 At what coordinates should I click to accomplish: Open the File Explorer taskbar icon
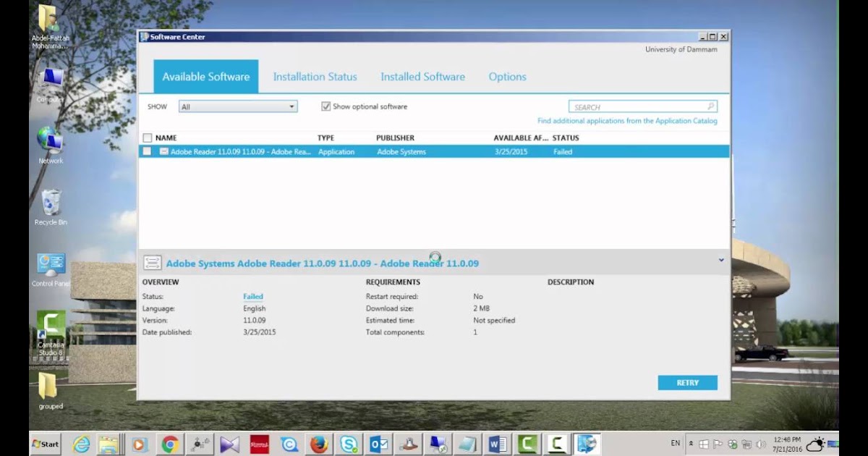tap(109, 444)
